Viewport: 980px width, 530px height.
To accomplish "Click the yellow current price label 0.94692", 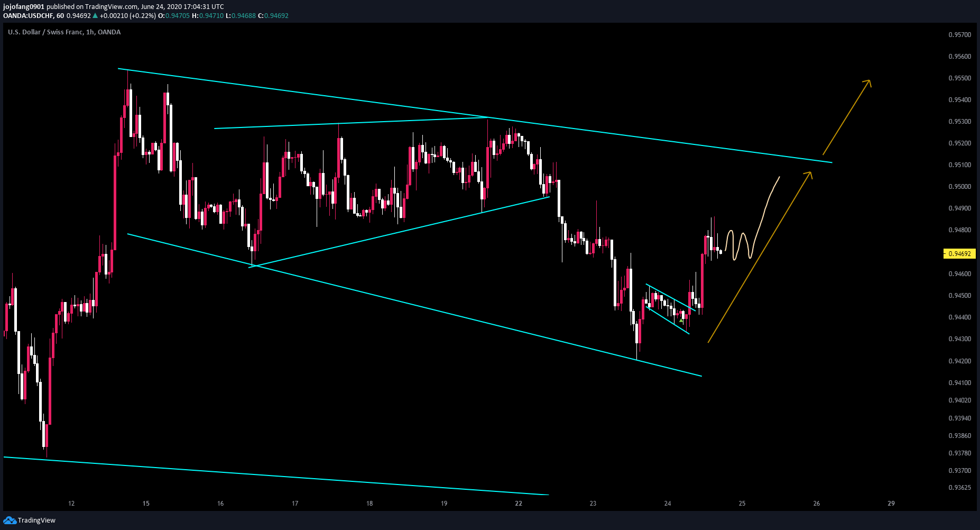I will [959, 254].
